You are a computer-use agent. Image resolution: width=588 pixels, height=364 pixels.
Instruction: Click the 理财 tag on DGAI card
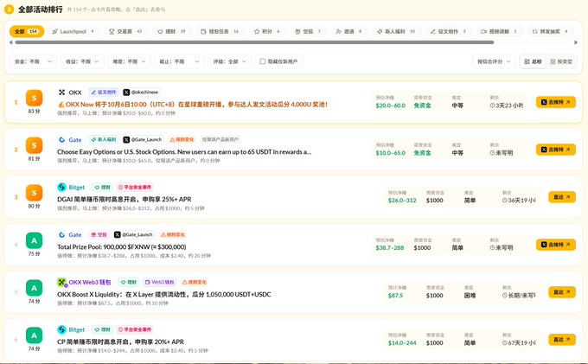(x=102, y=187)
